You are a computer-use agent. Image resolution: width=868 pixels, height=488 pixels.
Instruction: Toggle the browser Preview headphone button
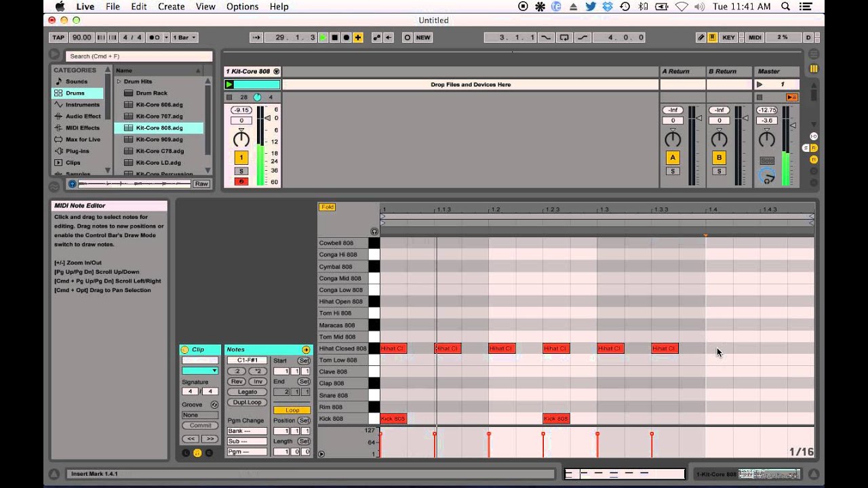[x=73, y=184]
